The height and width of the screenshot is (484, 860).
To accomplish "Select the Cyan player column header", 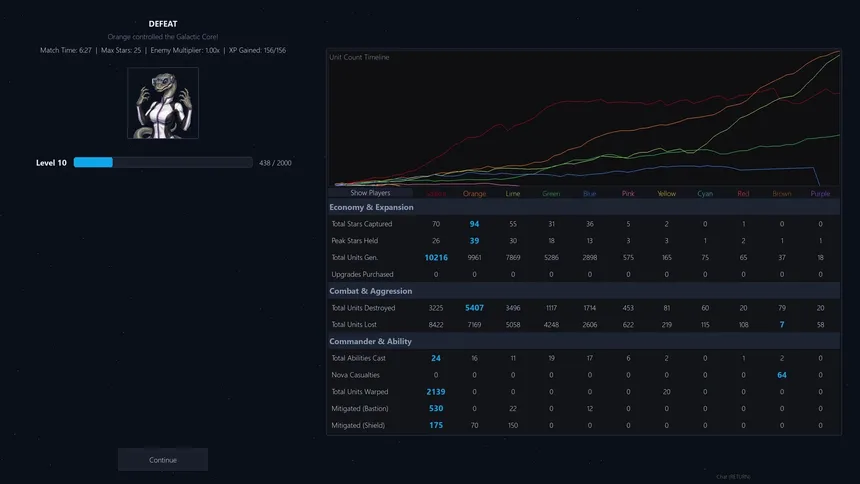I will 705,194.
